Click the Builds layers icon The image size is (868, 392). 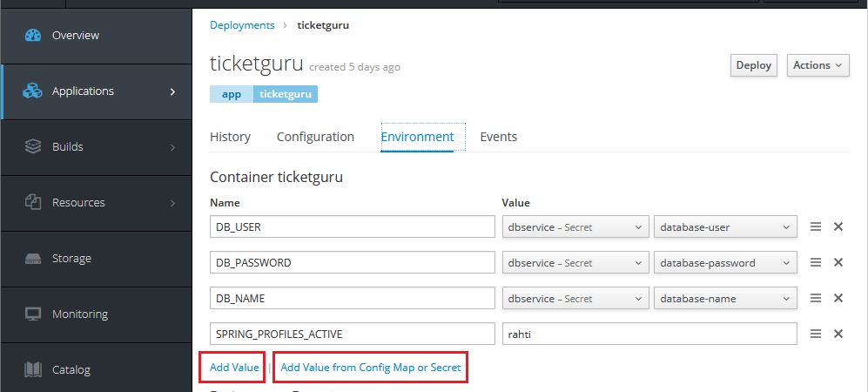(33, 147)
